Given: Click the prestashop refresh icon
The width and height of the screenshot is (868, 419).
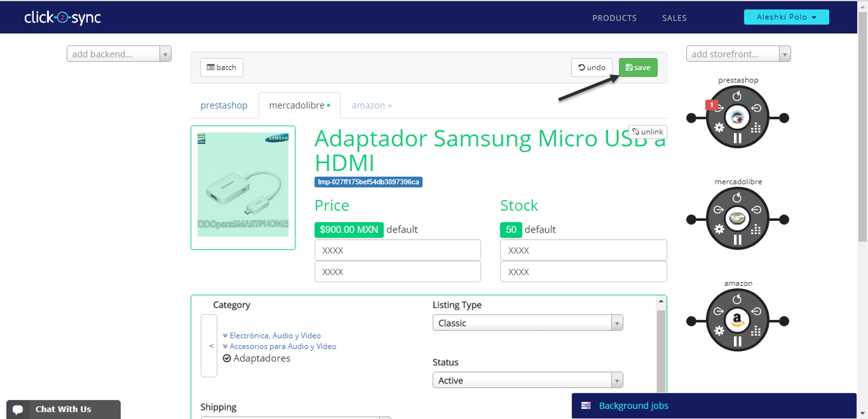Looking at the screenshot, I should pyautogui.click(x=737, y=96).
